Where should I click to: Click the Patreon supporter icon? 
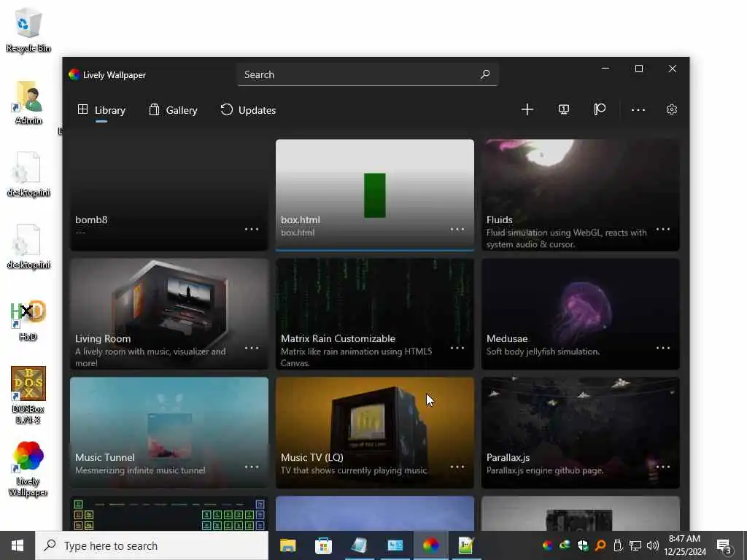[x=600, y=110]
